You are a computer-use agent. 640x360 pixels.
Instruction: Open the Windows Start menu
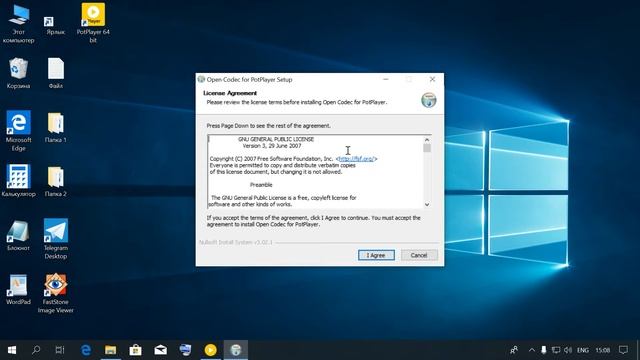12,350
